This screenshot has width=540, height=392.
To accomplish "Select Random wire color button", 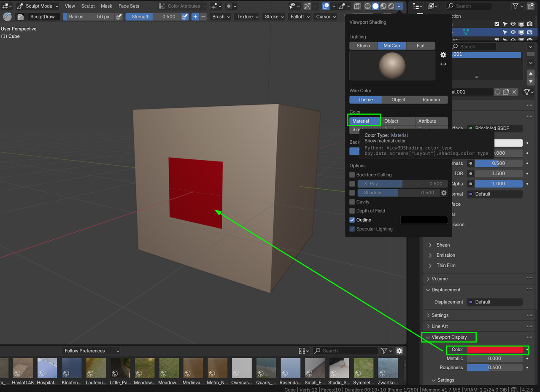I will point(431,100).
